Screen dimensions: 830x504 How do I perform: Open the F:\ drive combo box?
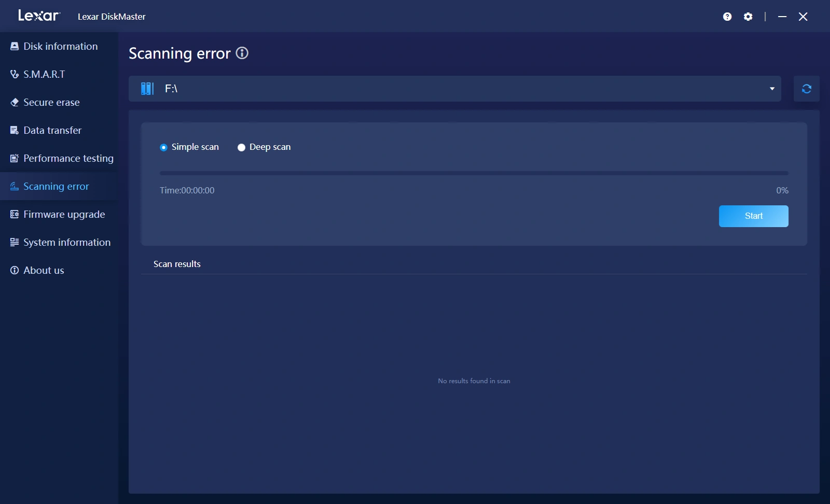point(455,89)
